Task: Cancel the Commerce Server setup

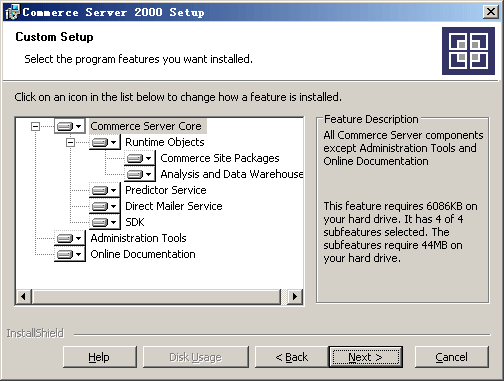Action: [452, 357]
